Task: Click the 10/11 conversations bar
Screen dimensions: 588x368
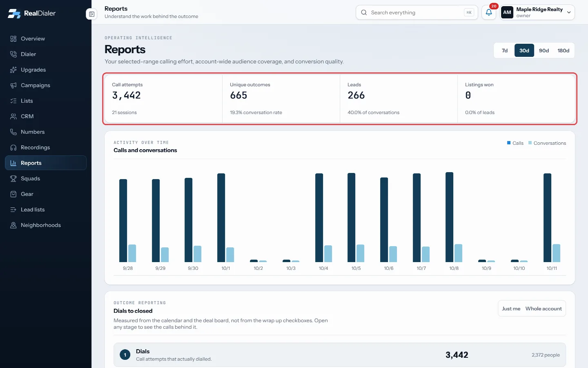Action: pos(556,253)
